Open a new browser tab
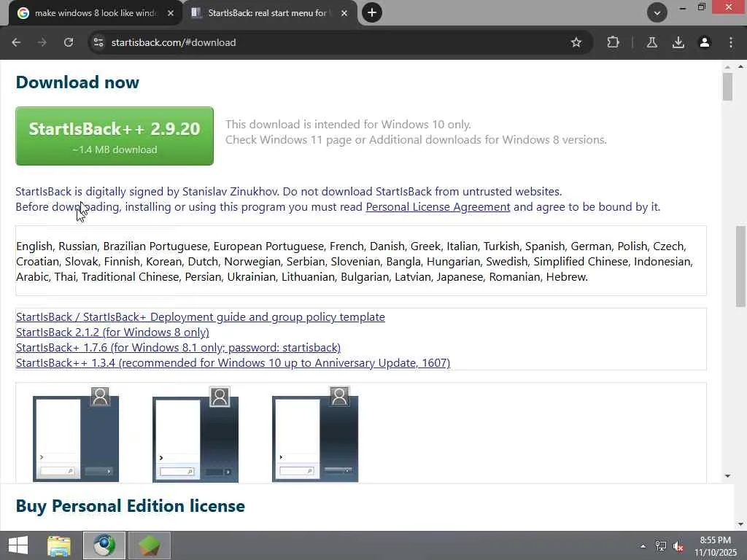The image size is (747, 560). click(372, 12)
